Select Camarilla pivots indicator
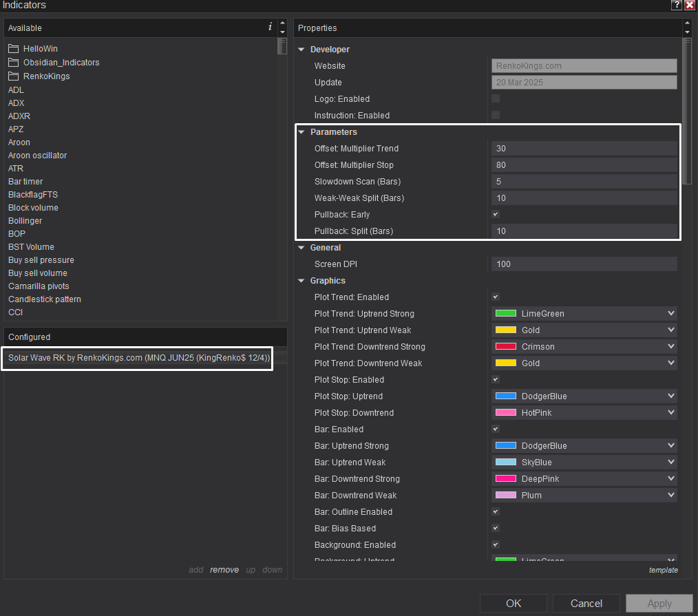 click(39, 286)
